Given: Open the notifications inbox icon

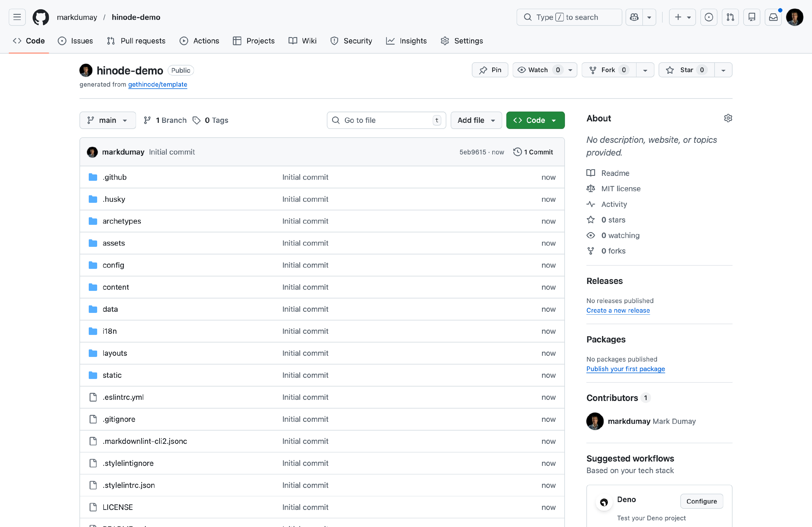Looking at the screenshot, I should tap(773, 17).
